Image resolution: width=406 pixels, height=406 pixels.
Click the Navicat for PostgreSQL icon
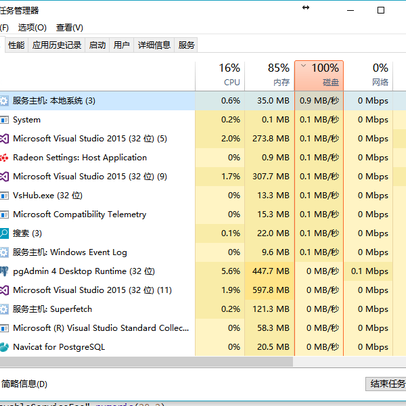point(4,347)
